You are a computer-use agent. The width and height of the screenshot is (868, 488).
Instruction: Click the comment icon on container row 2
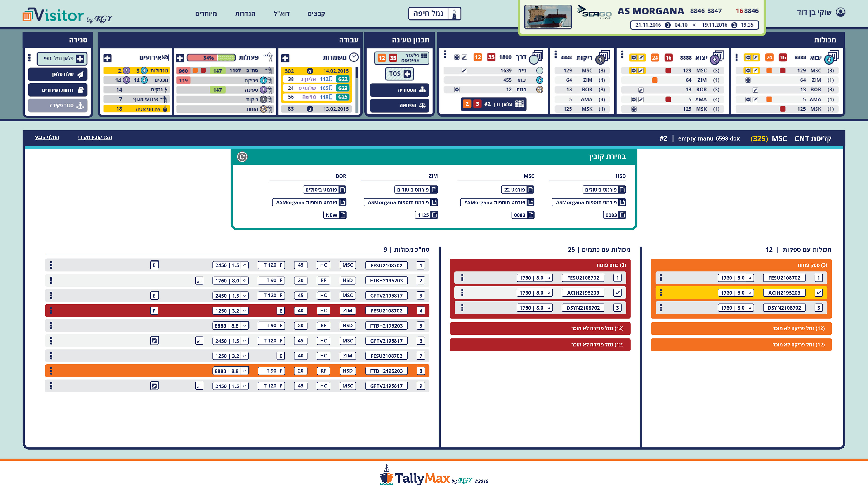click(199, 280)
